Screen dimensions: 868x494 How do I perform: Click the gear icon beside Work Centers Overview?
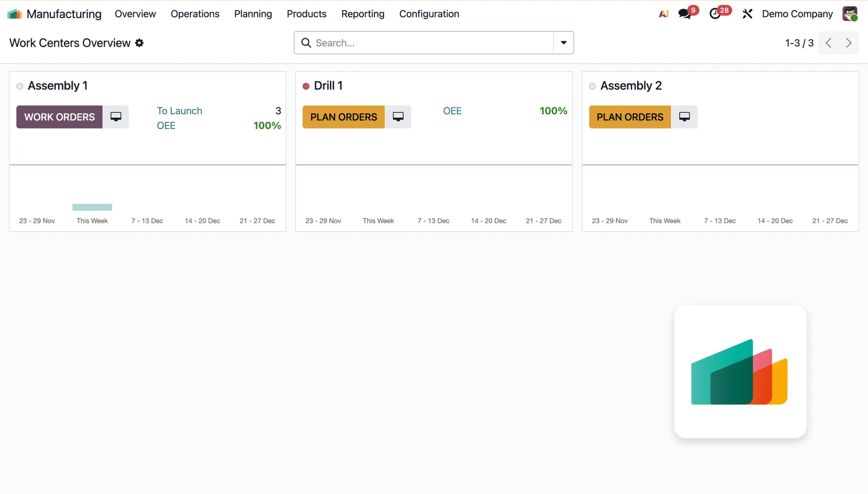[139, 43]
